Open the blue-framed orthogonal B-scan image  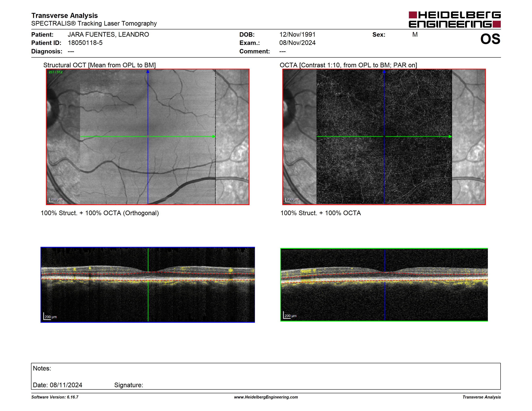coord(148,285)
